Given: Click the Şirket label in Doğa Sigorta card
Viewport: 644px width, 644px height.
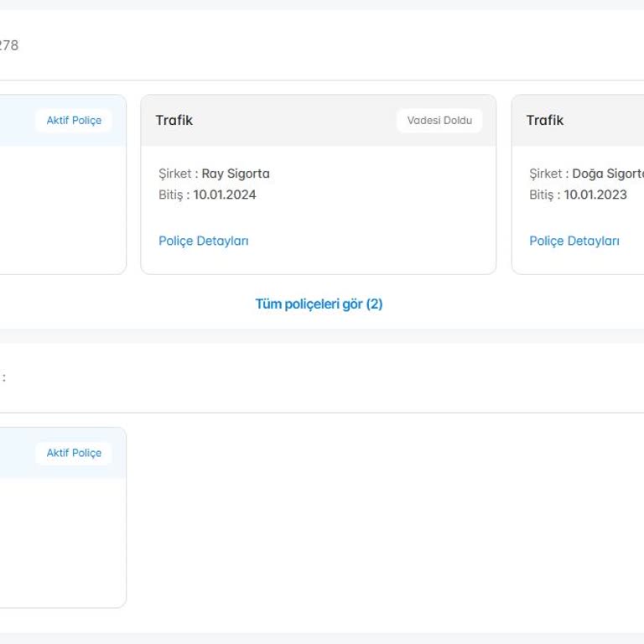Looking at the screenshot, I should [x=546, y=174].
